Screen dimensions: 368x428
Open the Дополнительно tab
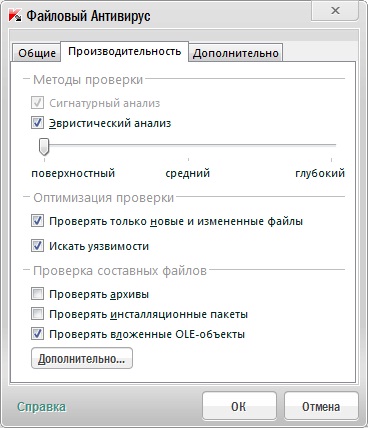pyautogui.click(x=236, y=53)
